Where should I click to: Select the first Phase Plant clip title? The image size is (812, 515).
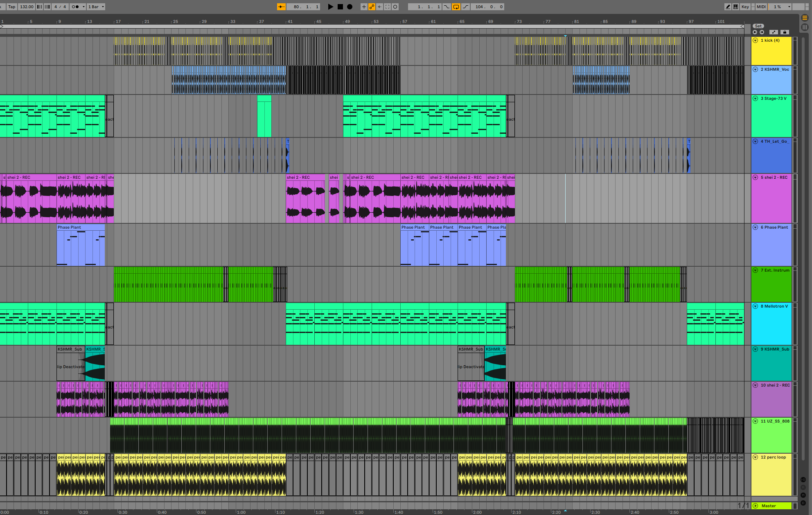coord(69,227)
